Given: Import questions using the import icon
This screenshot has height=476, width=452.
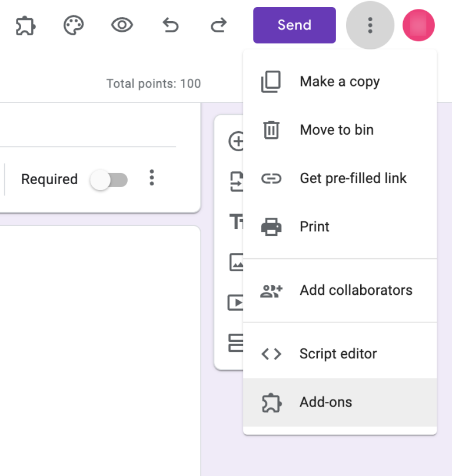Looking at the screenshot, I should [x=238, y=181].
